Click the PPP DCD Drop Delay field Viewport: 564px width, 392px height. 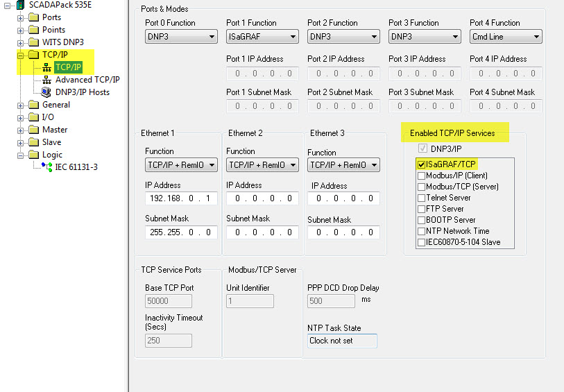pos(332,301)
